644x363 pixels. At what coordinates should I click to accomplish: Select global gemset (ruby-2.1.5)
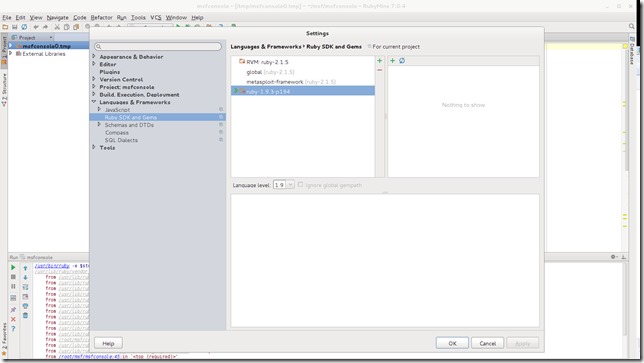[270, 72]
